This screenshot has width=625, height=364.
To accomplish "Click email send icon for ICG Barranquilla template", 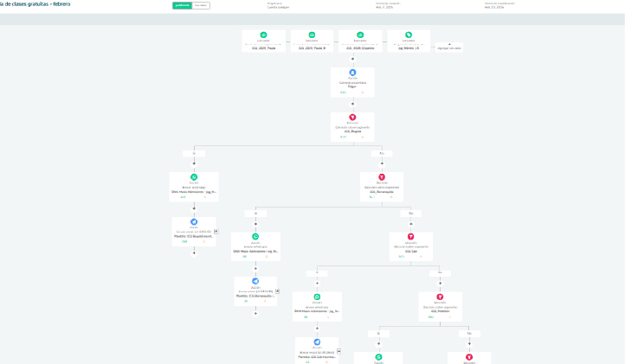I will tap(255, 282).
